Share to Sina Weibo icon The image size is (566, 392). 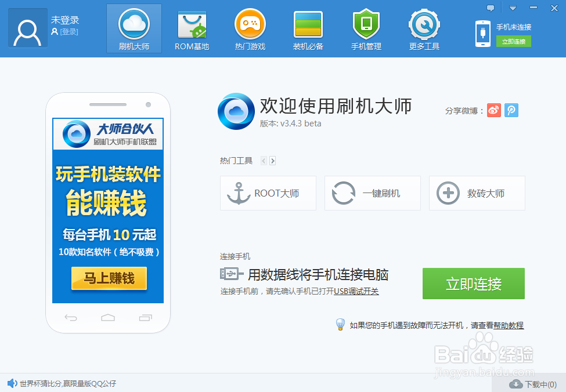(494, 110)
